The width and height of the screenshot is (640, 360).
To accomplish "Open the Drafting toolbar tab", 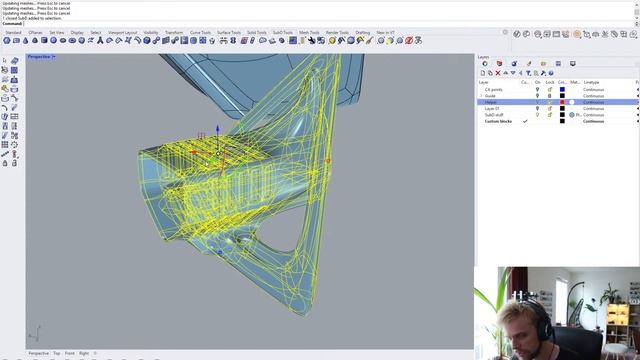I will tap(362, 32).
